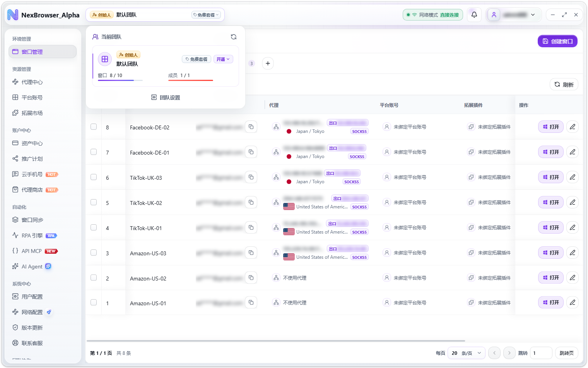This screenshot has width=588, height=368.
Task: Change the 20 条/页 page size
Action: coord(466,353)
